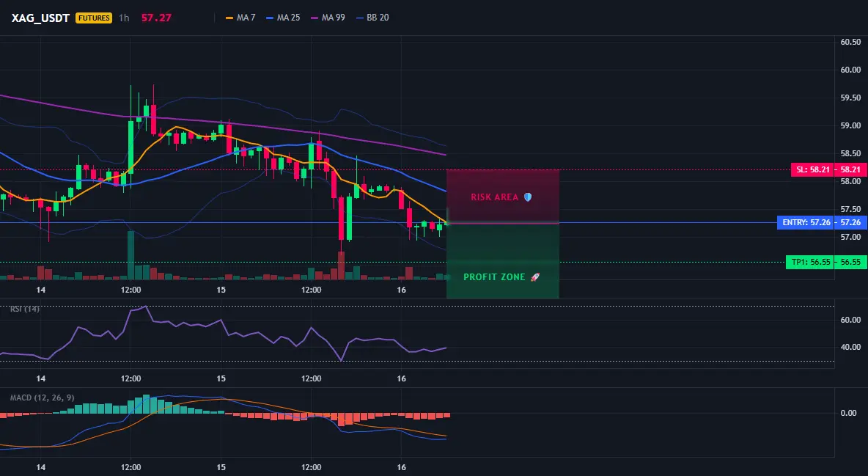Click the RSI 40.00 axis value
The height and width of the screenshot is (476, 868).
point(850,347)
